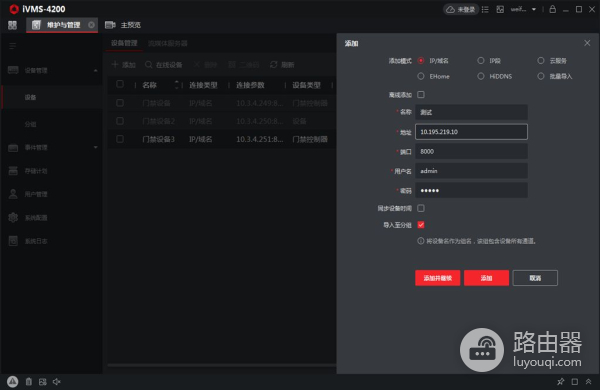Enable the 离线添加 checkbox
600x390 pixels.
421,95
